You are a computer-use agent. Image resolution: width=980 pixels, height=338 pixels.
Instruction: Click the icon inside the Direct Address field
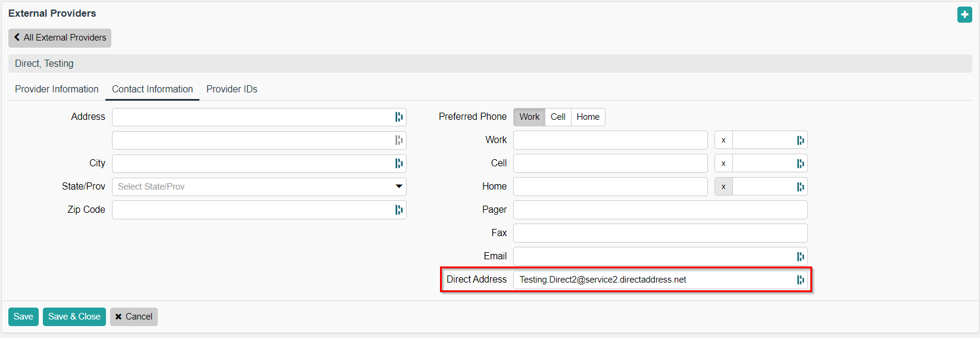800,280
